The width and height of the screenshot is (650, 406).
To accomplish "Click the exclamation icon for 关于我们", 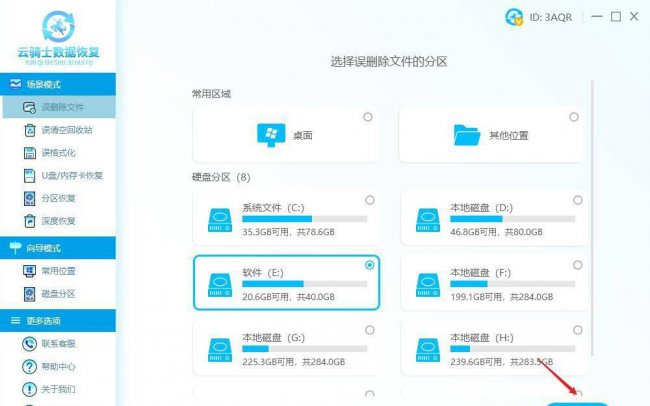I will pos(29,389).
